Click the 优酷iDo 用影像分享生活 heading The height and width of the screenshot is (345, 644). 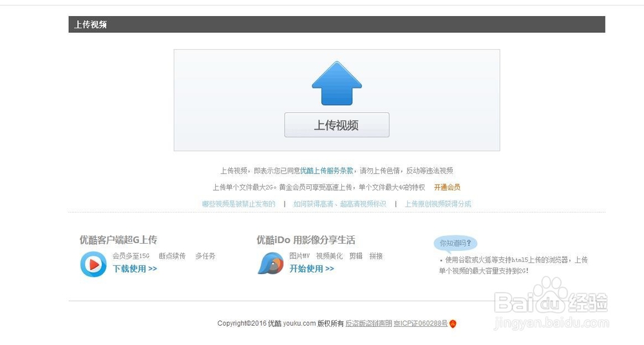coord(306,240)
